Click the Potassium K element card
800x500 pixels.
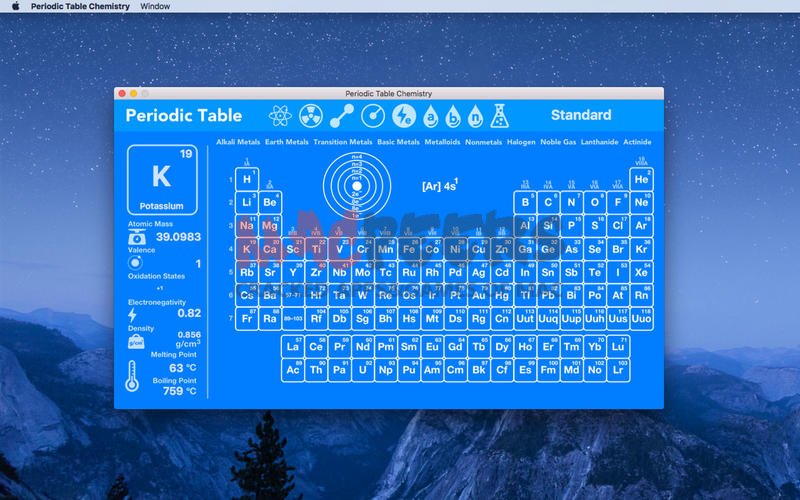[162, 180]
